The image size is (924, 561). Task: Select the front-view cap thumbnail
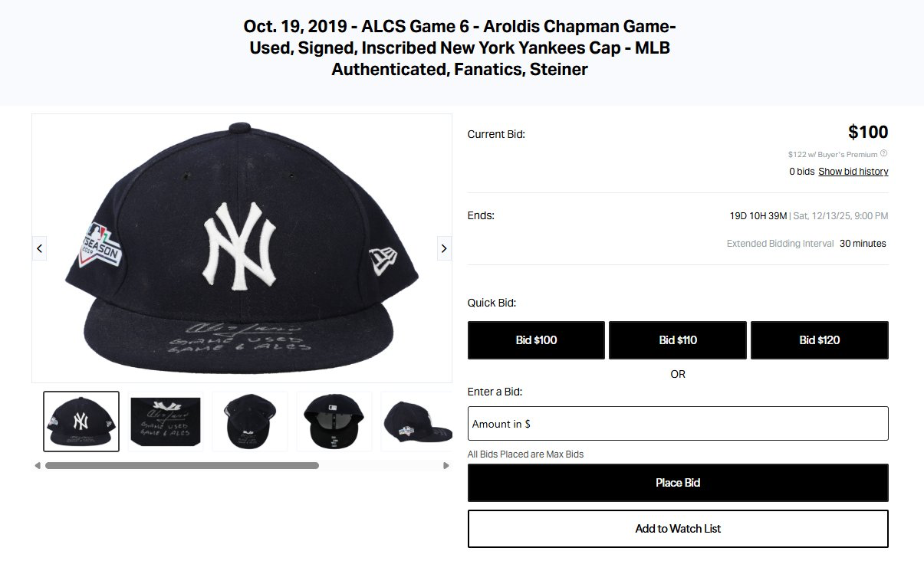(x=81, y=422)
